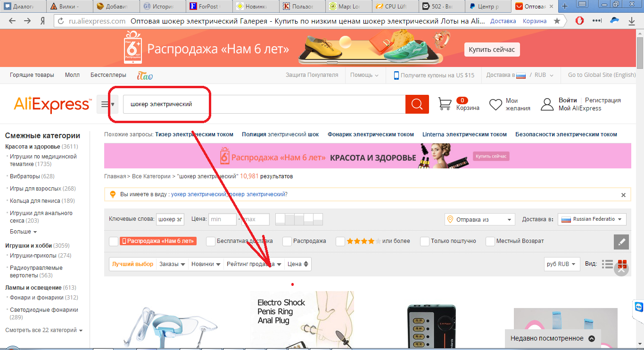This screenshot has width=644, height=350.
Task: Open a new tab with plus button
Action: (x=565, y=6)
